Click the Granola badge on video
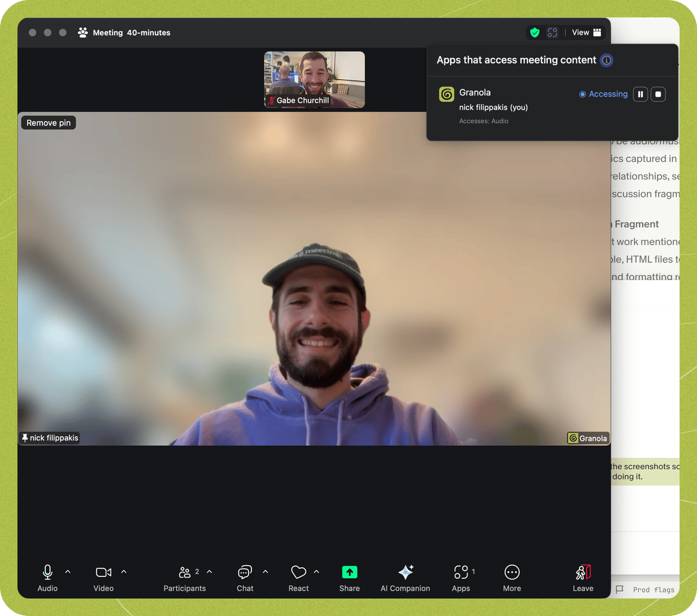 coord(588,438)
